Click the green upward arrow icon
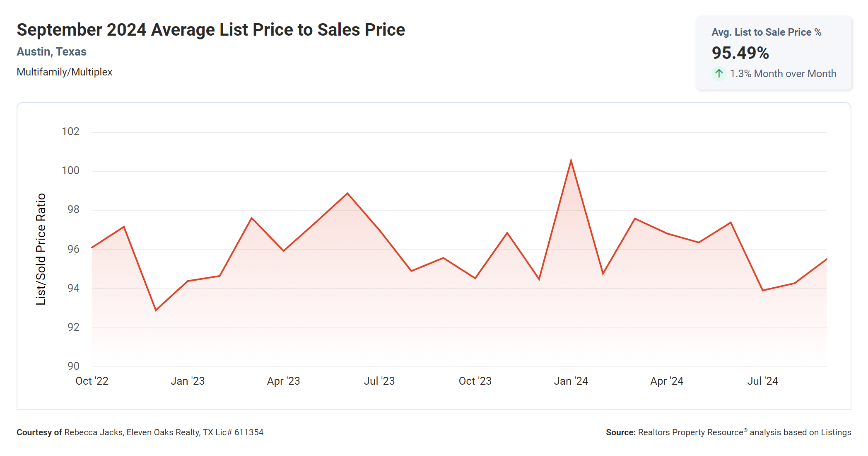 click(719, 74)
